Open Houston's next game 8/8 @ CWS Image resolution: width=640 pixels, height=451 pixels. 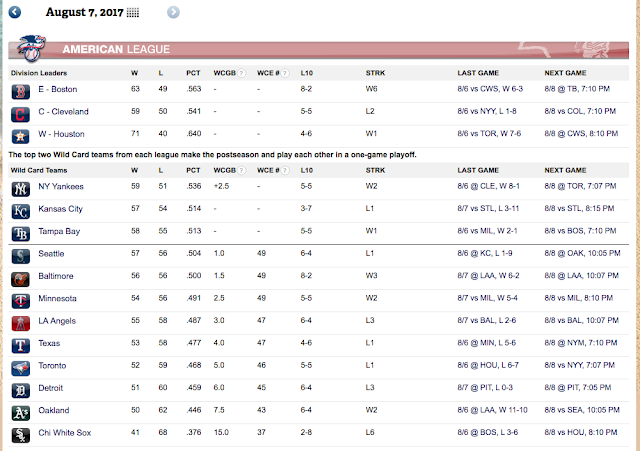(581, 134)
